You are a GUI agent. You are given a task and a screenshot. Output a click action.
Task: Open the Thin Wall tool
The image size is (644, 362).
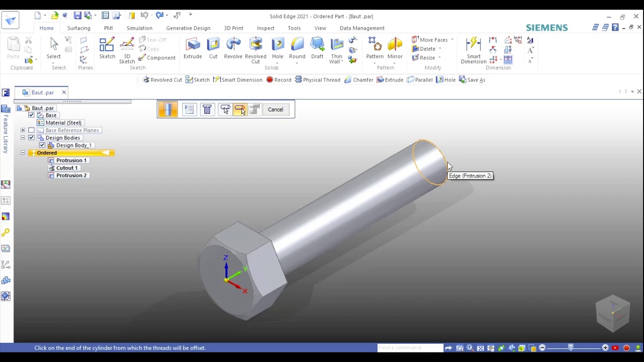coord(337,50)
